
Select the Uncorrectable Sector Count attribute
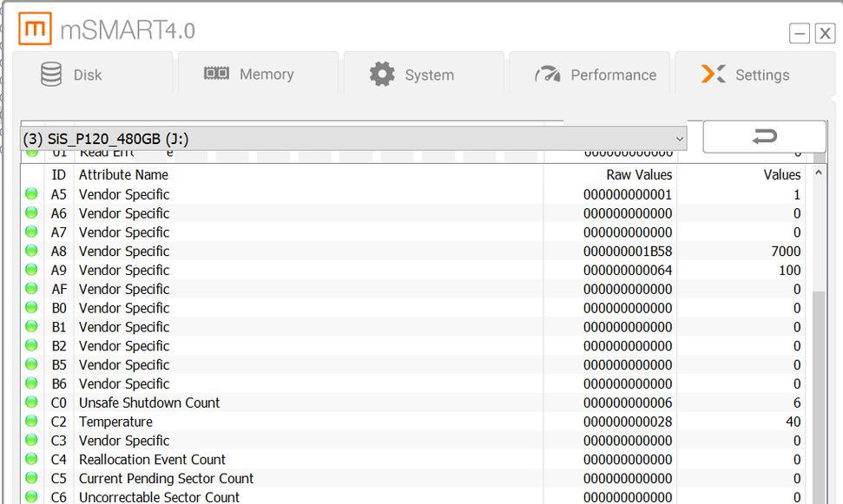159,497
